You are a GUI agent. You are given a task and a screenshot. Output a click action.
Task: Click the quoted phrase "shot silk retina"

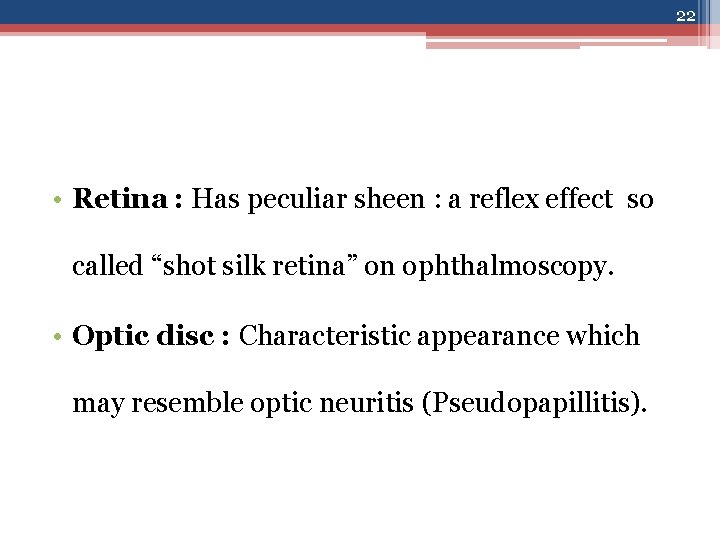(x=245, y=267)
